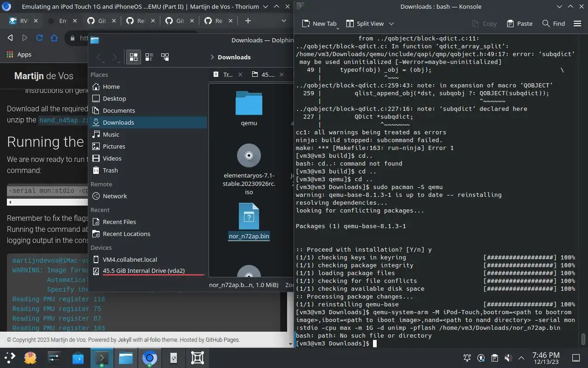Open a new tab in Thorium
This screenshot has width=588, height=368.
click(x=248, y=21)
